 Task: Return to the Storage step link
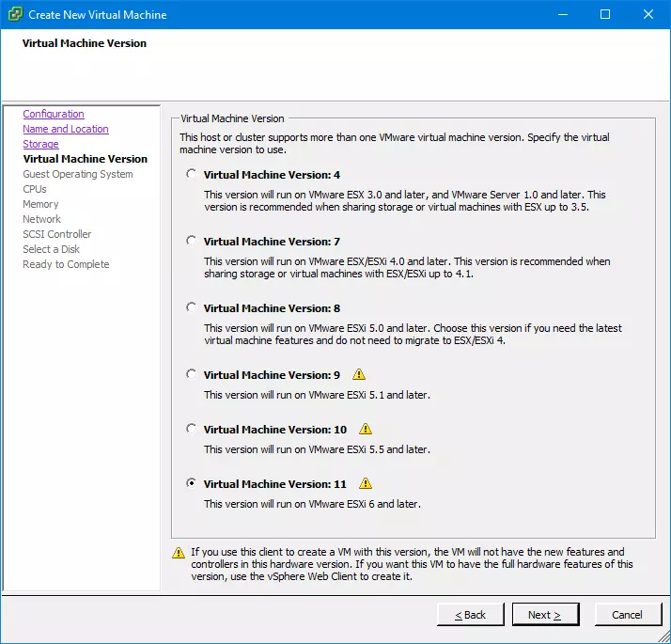coord(40,144)
